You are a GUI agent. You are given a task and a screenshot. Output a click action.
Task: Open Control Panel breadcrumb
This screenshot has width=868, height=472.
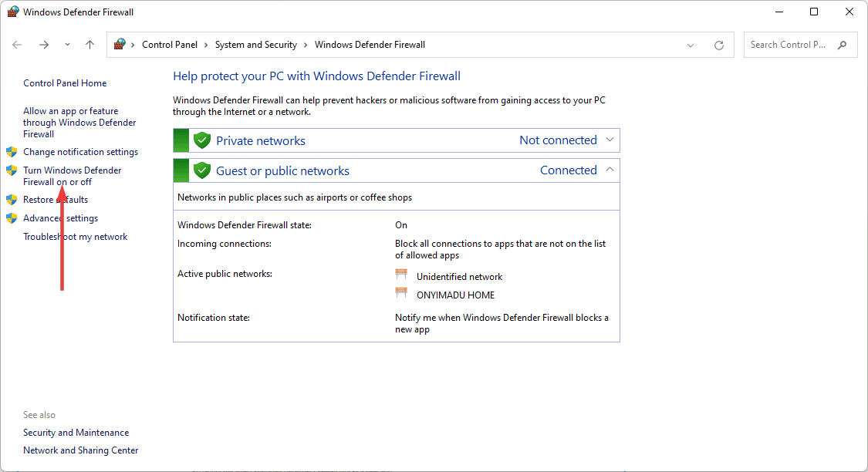[170, 45]
